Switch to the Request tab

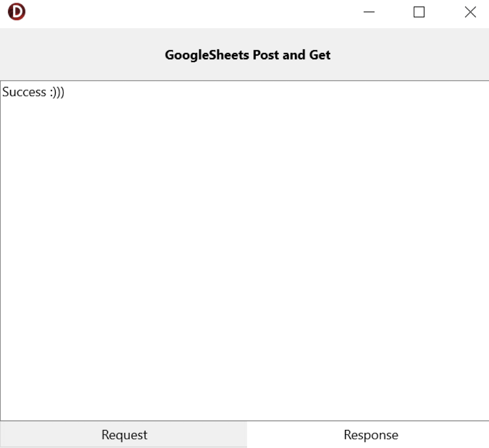click(124, 434)
